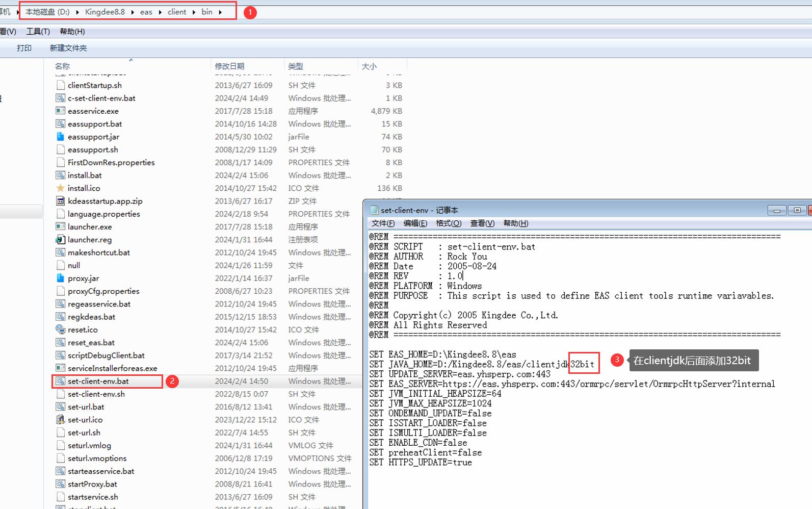Select the set-url.bat file icon

point(61,406)
